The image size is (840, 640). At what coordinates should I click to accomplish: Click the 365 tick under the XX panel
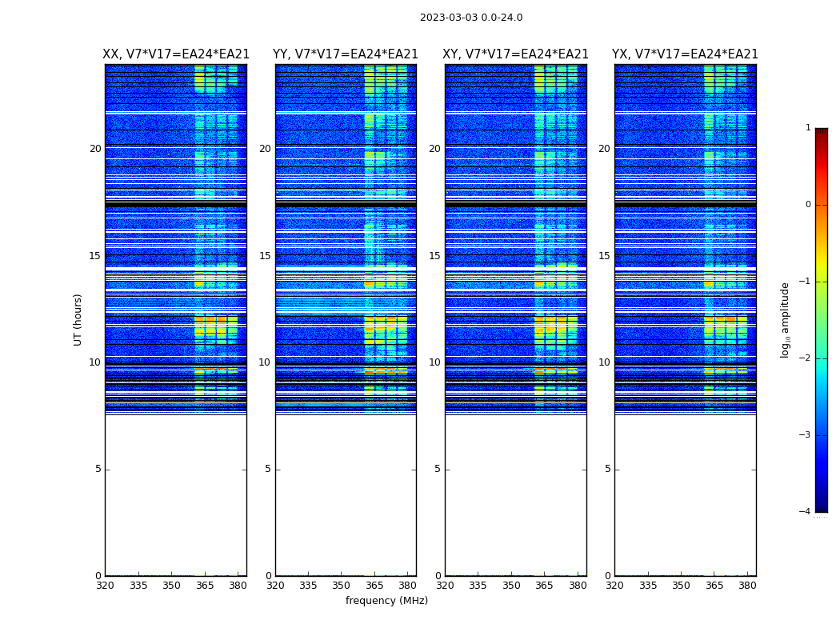tap(205, 586)
